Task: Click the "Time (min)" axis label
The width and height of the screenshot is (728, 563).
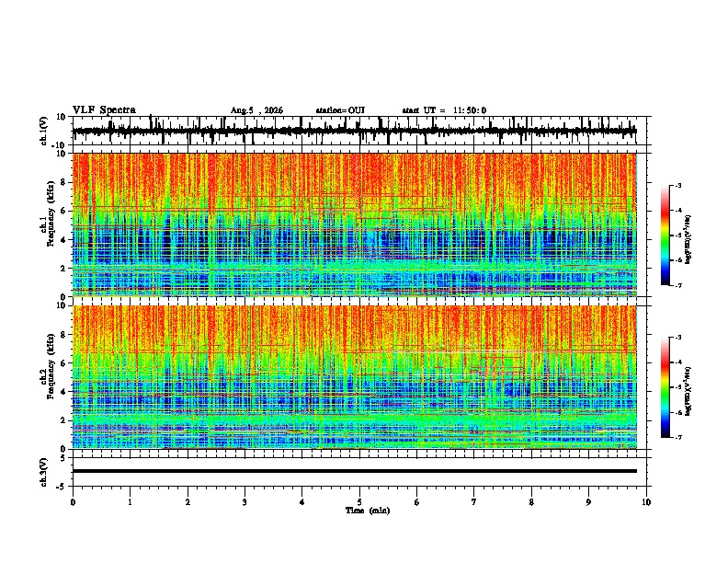Action: 368,511
